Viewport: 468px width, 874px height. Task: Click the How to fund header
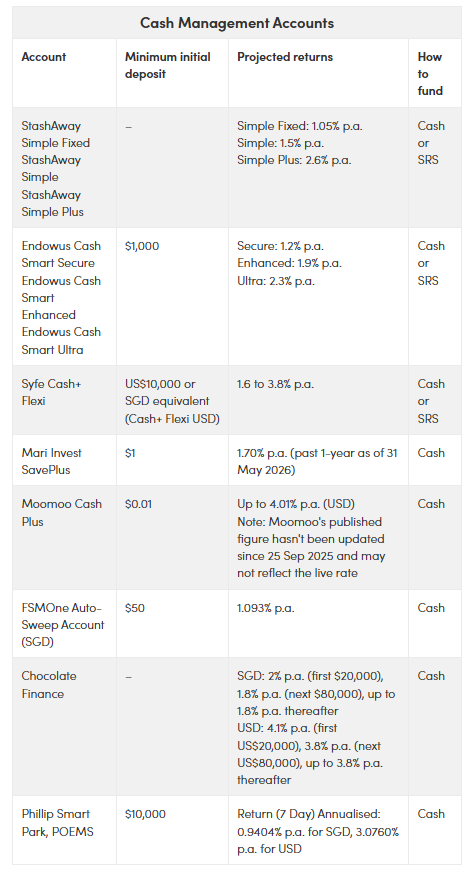(430, 74)
